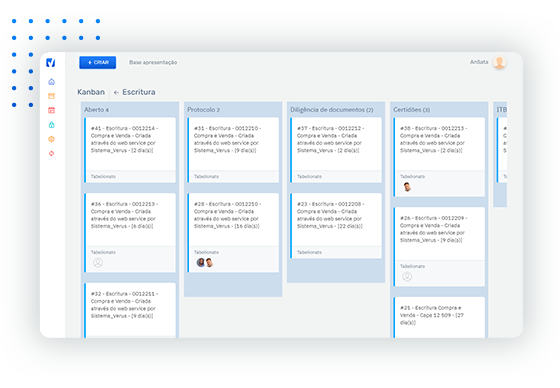
Task: Open card #37 Escritura 0012212
Action: (336, 150)
